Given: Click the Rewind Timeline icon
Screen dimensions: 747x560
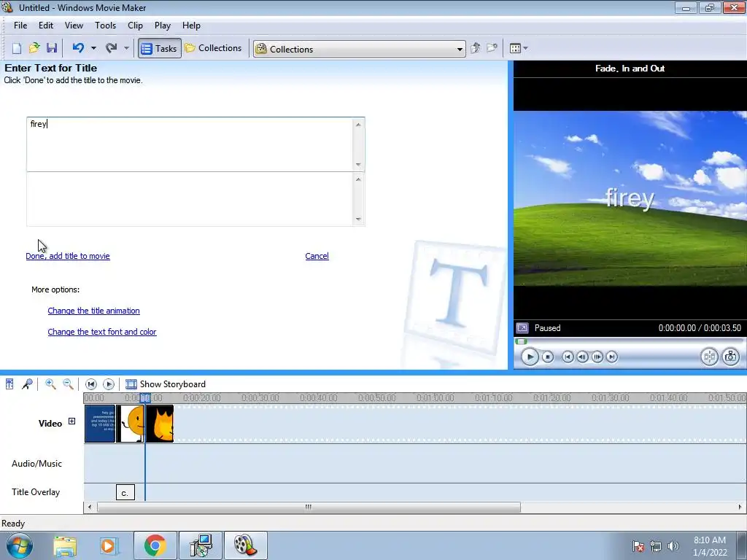Looking at the screenshot, I should pos(91,384).
